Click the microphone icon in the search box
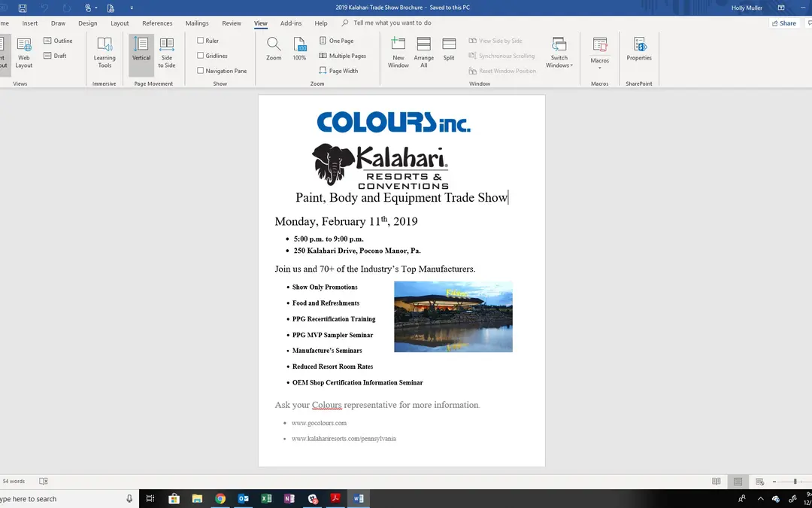 point(129,499)
